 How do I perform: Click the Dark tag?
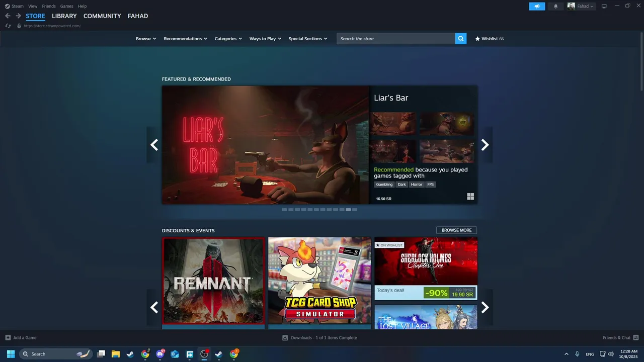pyautogui.click(x=401, y=185)
